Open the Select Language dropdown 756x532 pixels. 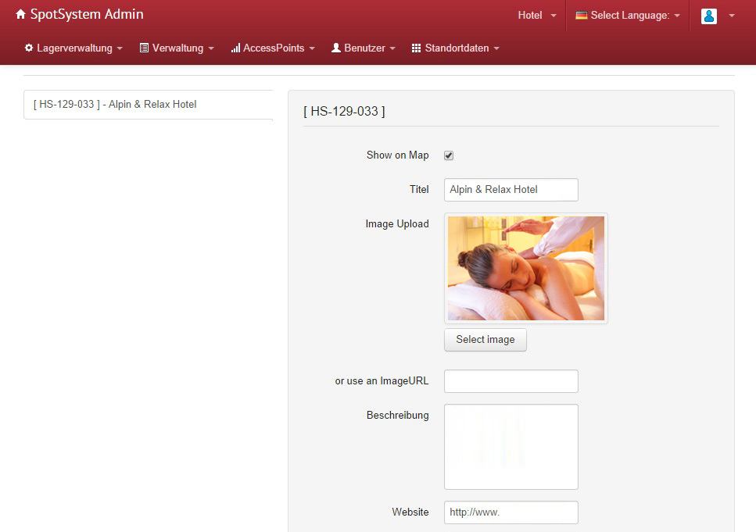click(629, 16)
